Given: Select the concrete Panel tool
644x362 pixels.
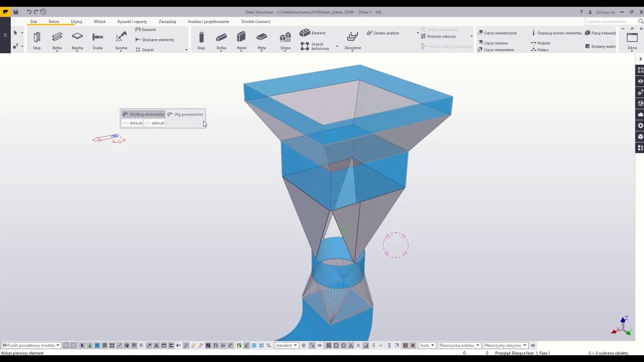Looking at the screenshot, I should (242, 40).
